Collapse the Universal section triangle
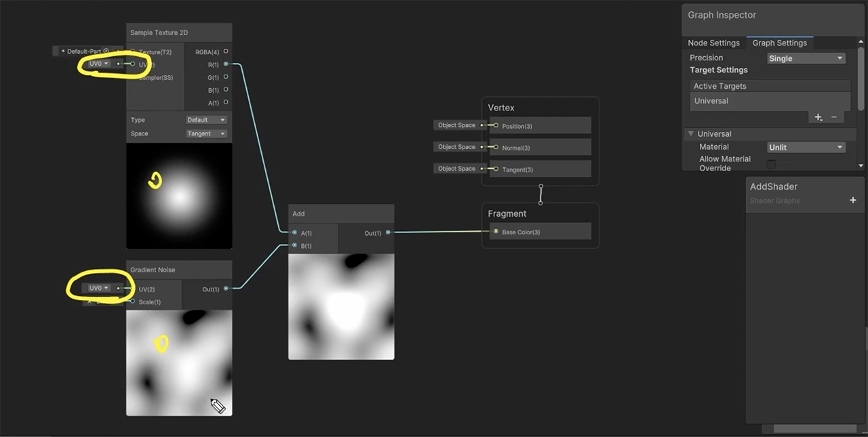The width and height of the screenshot is (868, 437). [690, 133]
